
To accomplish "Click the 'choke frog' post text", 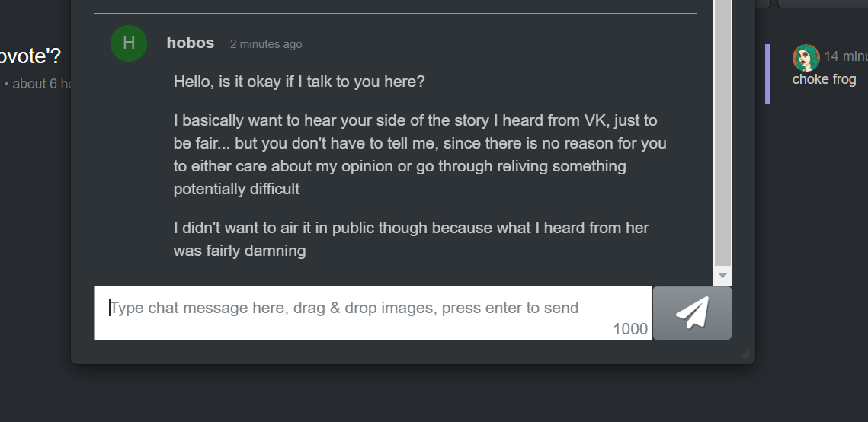I will (824, 79).
